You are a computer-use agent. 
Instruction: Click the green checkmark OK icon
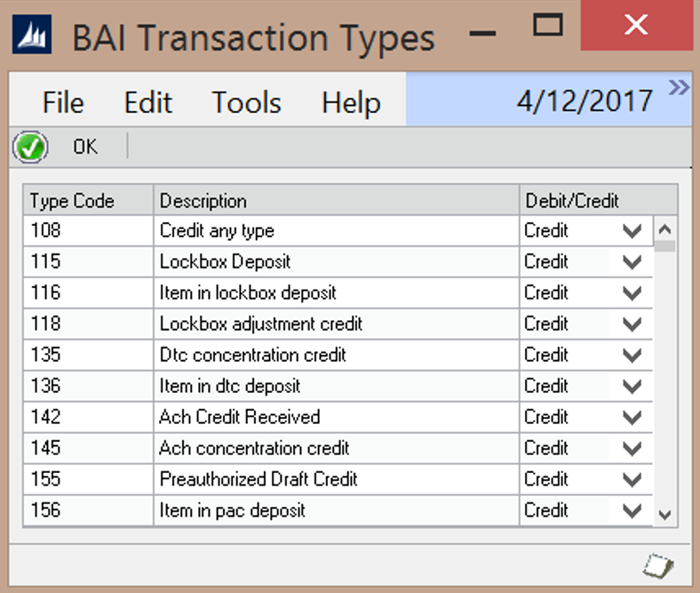pyautogui.click(x=30, y=148)
